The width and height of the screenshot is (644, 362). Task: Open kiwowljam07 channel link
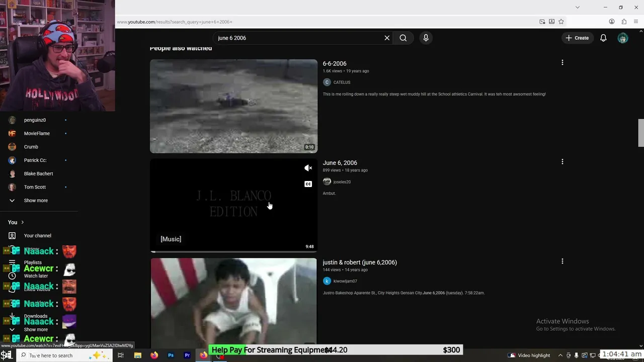click(x=345, y=281)
